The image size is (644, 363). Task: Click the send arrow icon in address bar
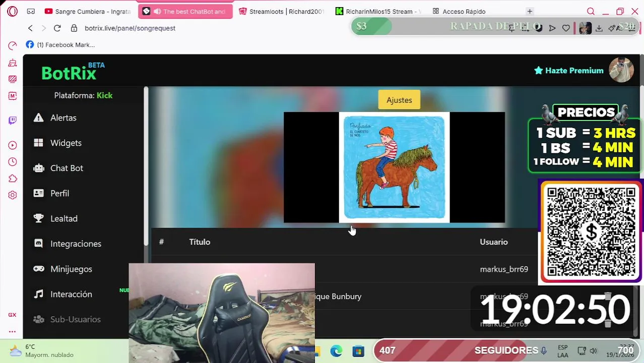pyautogui.click(x=552, y=28)
